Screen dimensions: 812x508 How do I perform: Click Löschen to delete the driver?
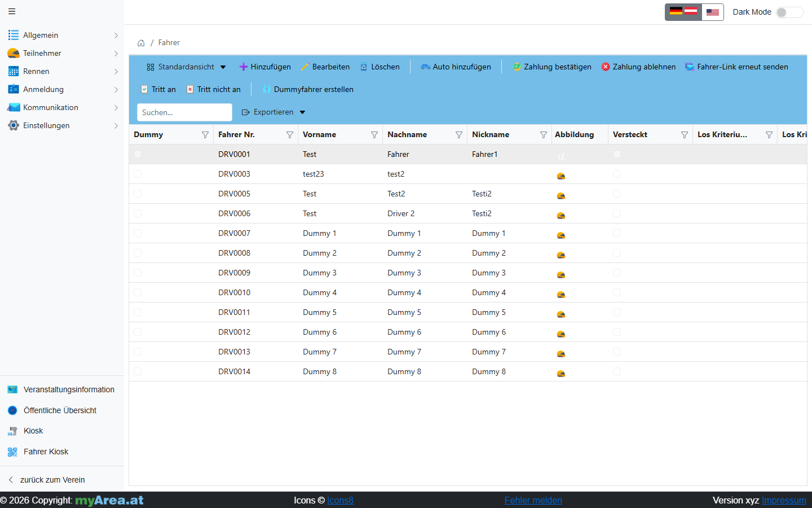[x=380, y=67]
